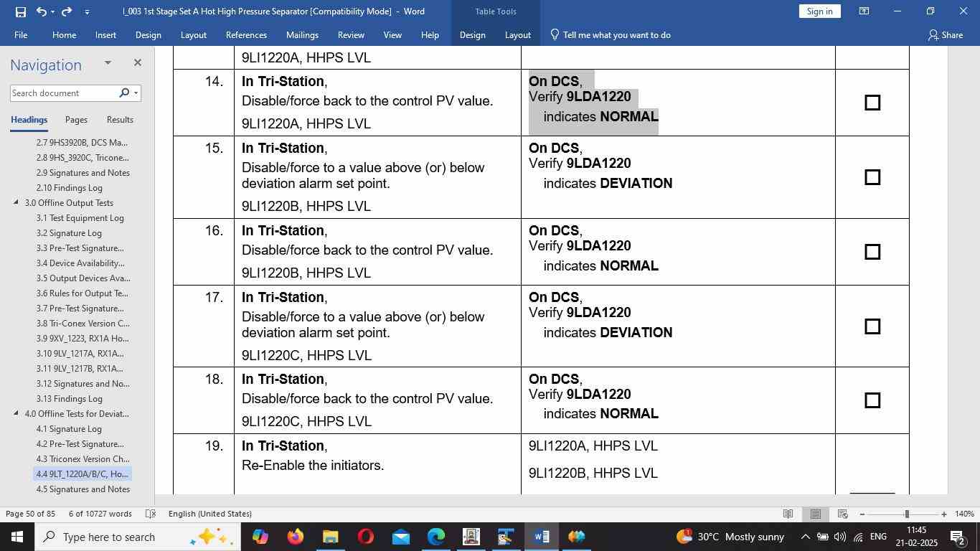Open Ribbon Display Options

coord(864,11)
